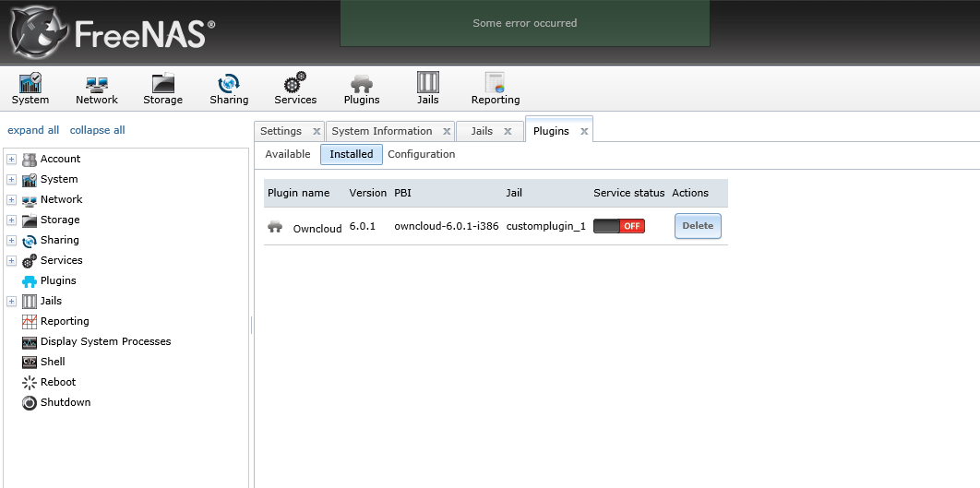Expand the Storage tree node

tap(11, 220)
